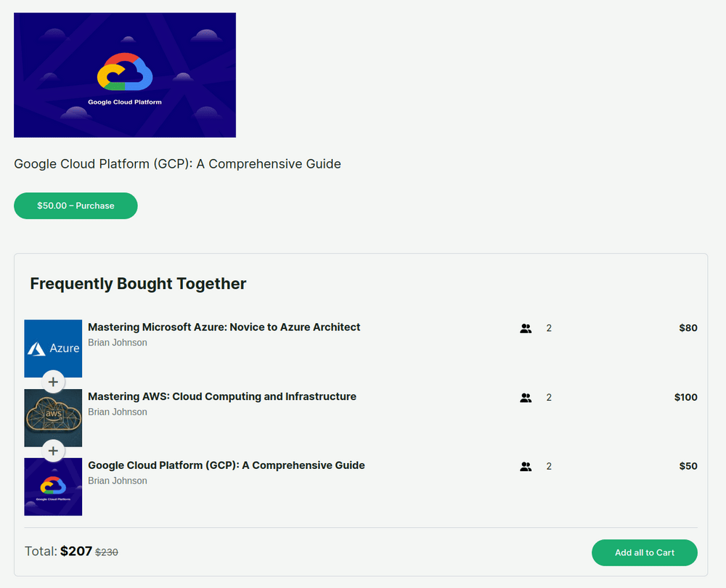Click the plus icon between AWS and GCP

53,451
